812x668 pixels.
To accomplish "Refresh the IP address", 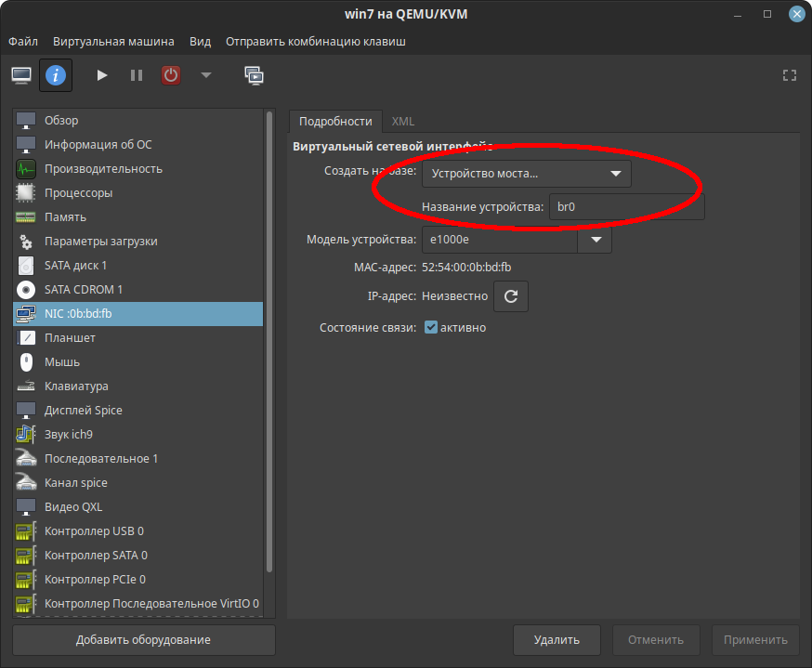I will coord(511,296).
